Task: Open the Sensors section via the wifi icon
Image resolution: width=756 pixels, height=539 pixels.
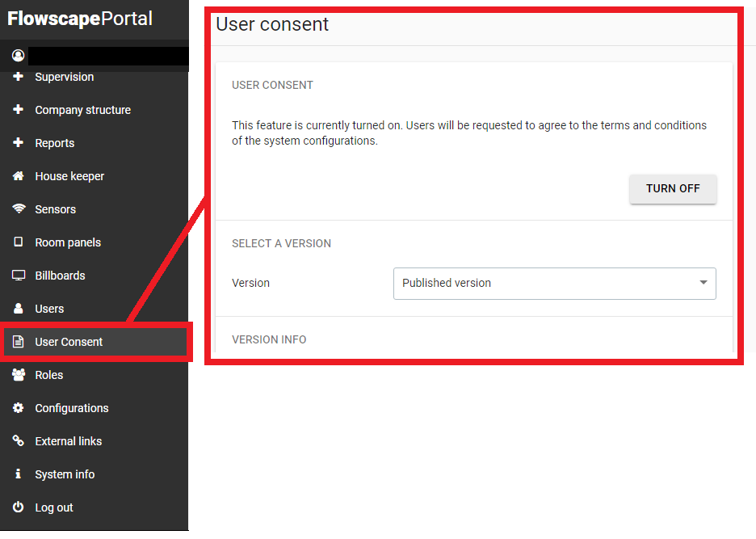Action: 18,208
